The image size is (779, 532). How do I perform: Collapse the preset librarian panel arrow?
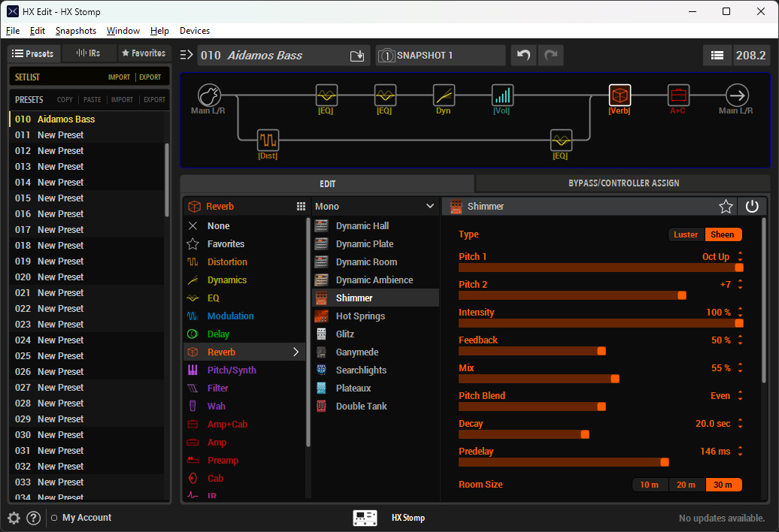(186, 55)
